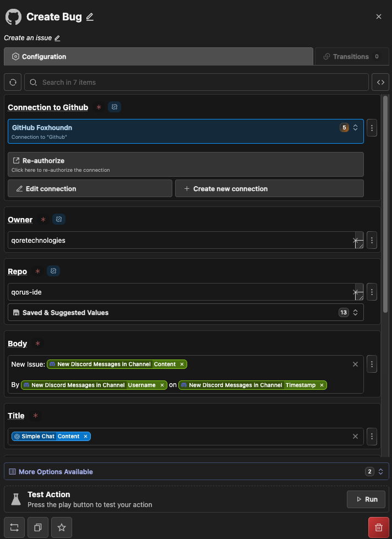Expand More Options Available
392x539 pixels.
point(197,471)
